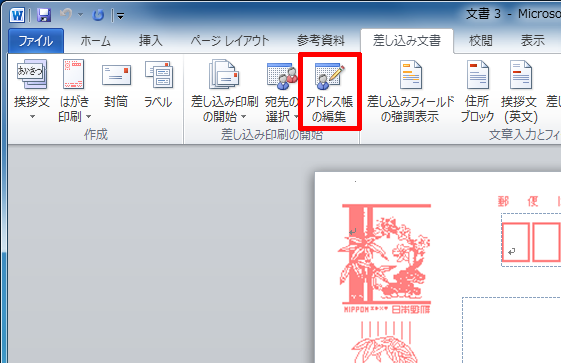This screenshot has height=363, width=561.
Task: Click the ラベル labels icon
Action: 159,74
